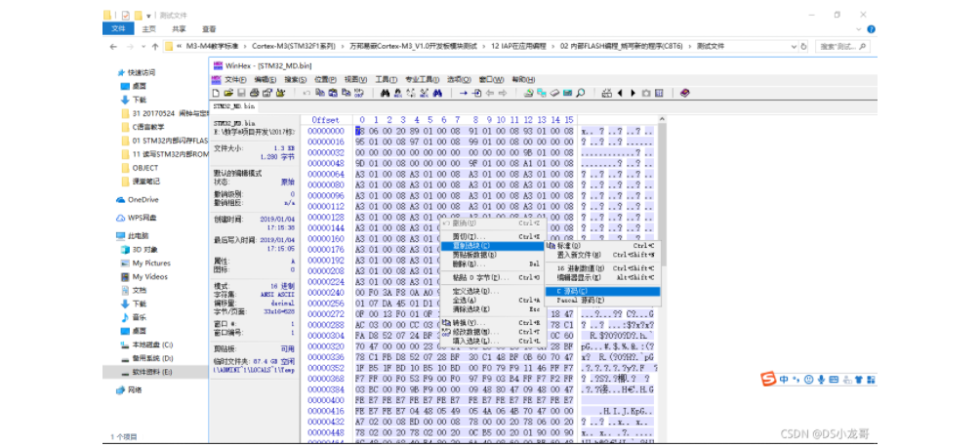Click the go to offset arrow icon

tap(463, 93)
